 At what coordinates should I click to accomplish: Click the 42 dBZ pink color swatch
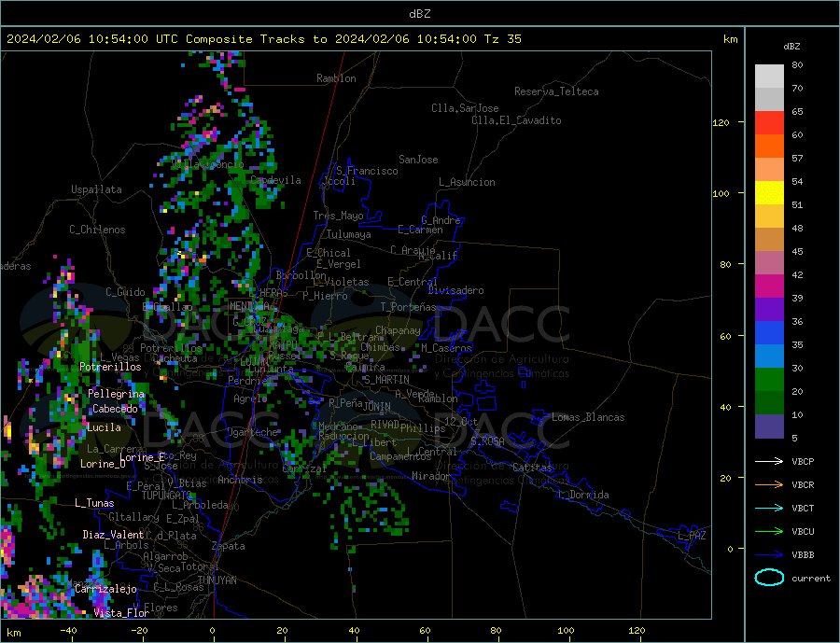769,263
